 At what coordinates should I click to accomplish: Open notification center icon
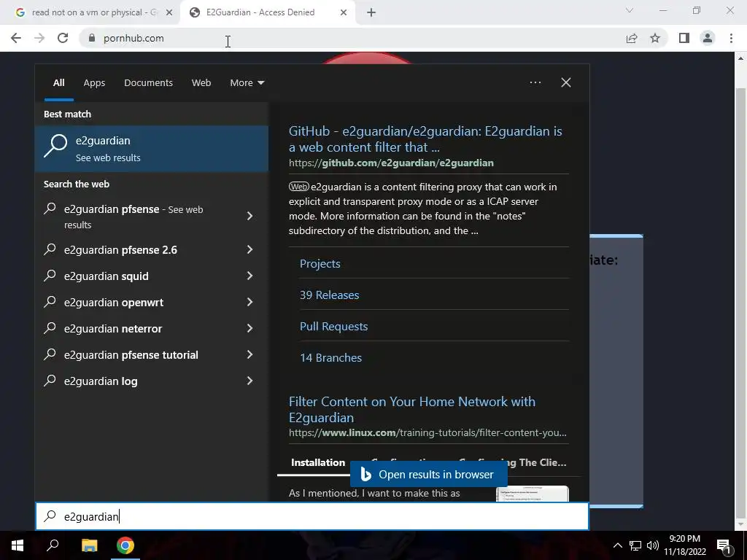724,545
